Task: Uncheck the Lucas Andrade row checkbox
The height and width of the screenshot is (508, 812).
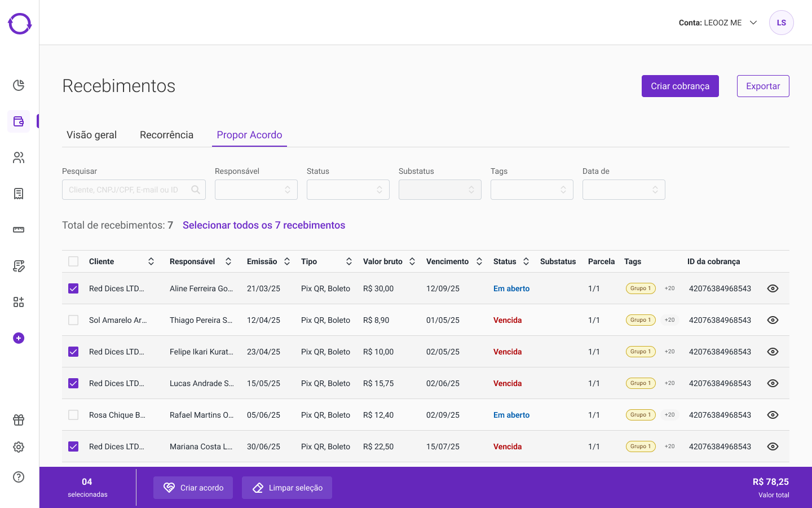Action: click(73, 383)
